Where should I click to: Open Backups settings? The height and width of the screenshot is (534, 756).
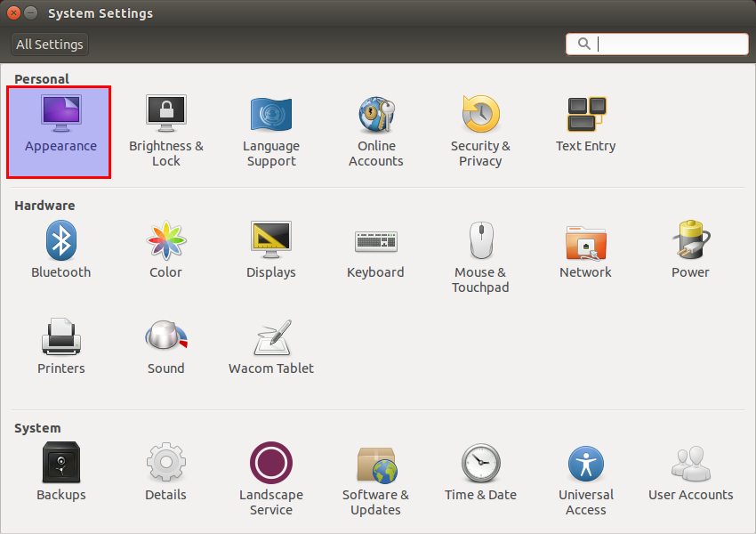(x=61, y=472)
